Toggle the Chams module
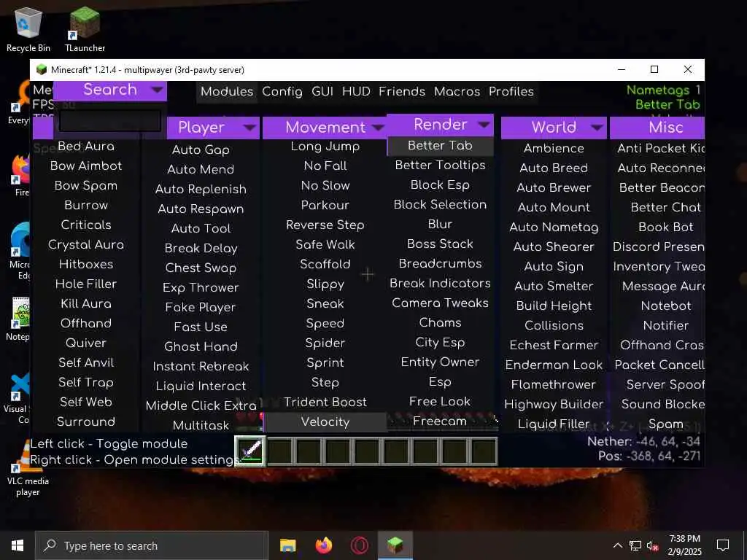 click(440, 323)
